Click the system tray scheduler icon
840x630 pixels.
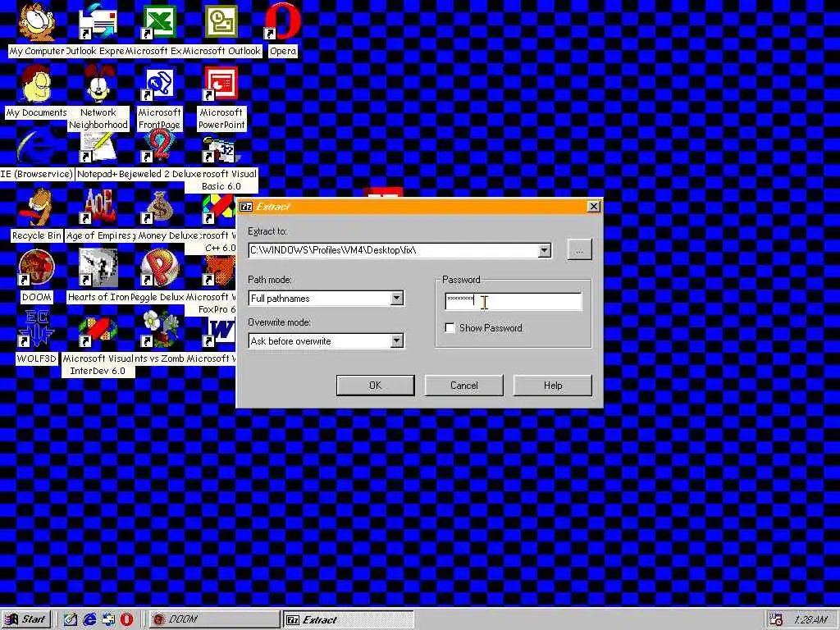[775, 619]
